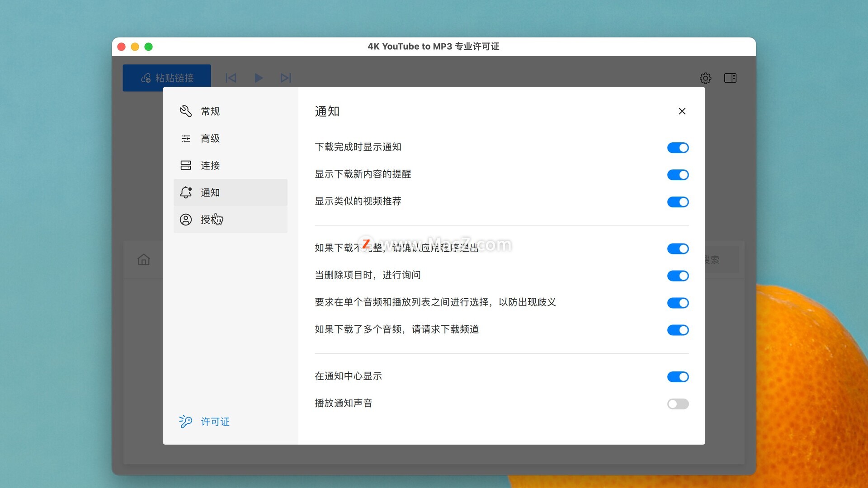This screenshot has width=868, height=488.
Task: Click the green zoom window button
Action: coord(148,47)
